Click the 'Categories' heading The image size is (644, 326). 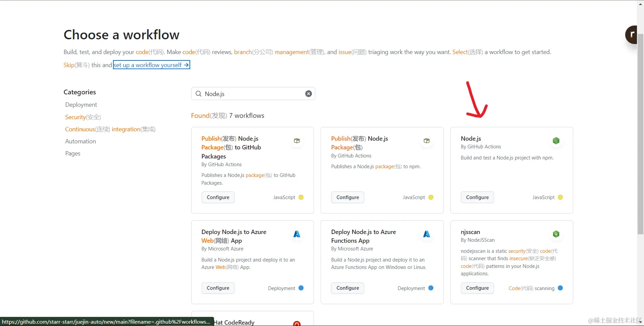pyautogui.click(x=80, y=92)
